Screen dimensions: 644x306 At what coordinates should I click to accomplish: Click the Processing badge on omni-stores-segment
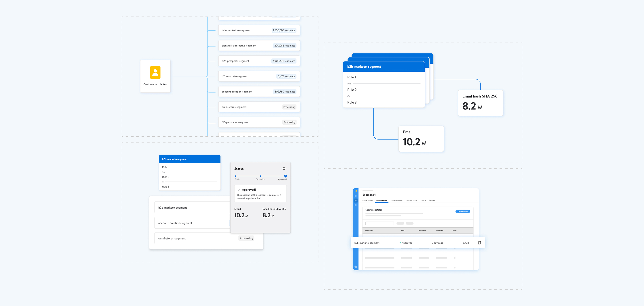289,107
